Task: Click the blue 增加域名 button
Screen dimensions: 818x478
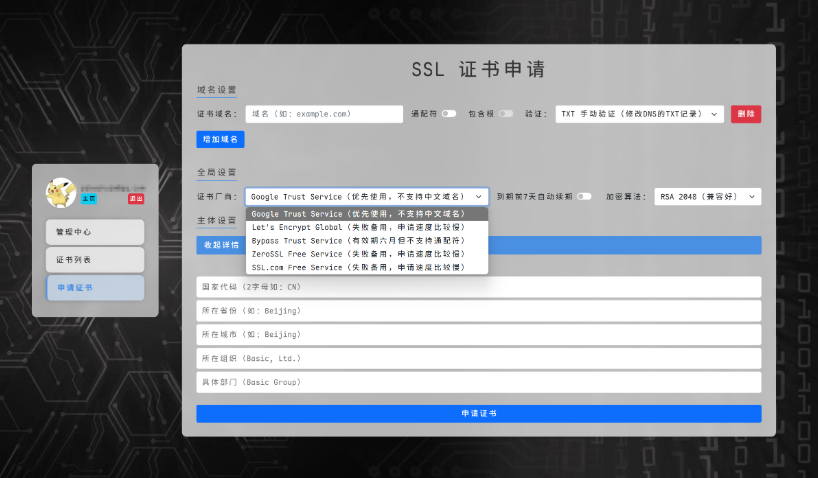Action: [220, 139]
